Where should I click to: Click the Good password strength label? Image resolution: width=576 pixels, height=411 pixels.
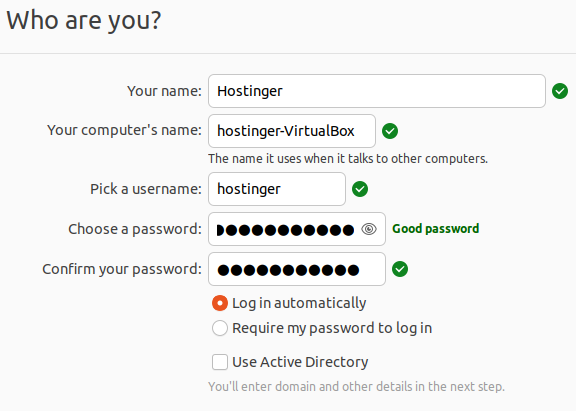436,229
